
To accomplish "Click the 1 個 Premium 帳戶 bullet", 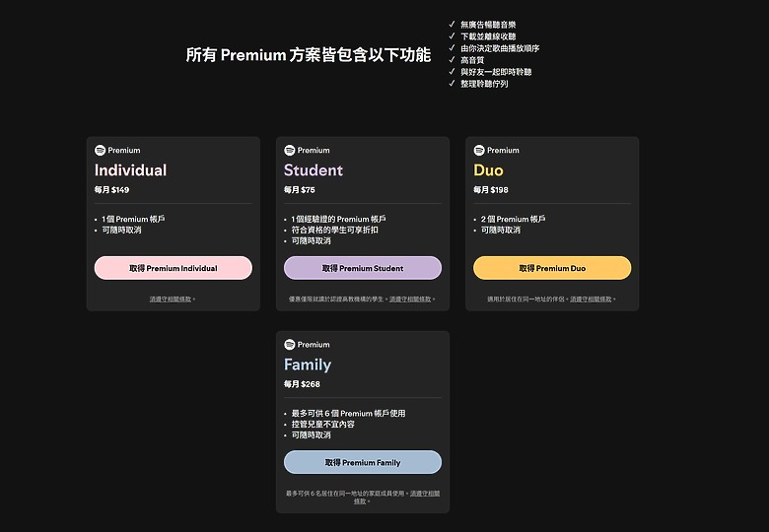I will pyautogui.click(x=133, y=219).
